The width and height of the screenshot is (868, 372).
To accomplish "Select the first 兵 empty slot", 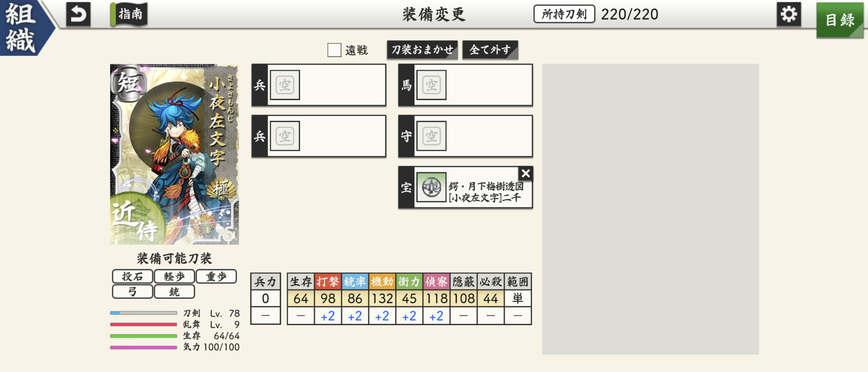I will [x=319, y=85].
